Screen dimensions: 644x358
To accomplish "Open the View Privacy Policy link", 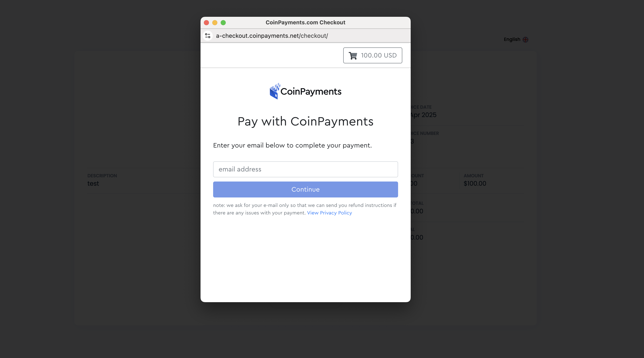I will tap(329, 213).
